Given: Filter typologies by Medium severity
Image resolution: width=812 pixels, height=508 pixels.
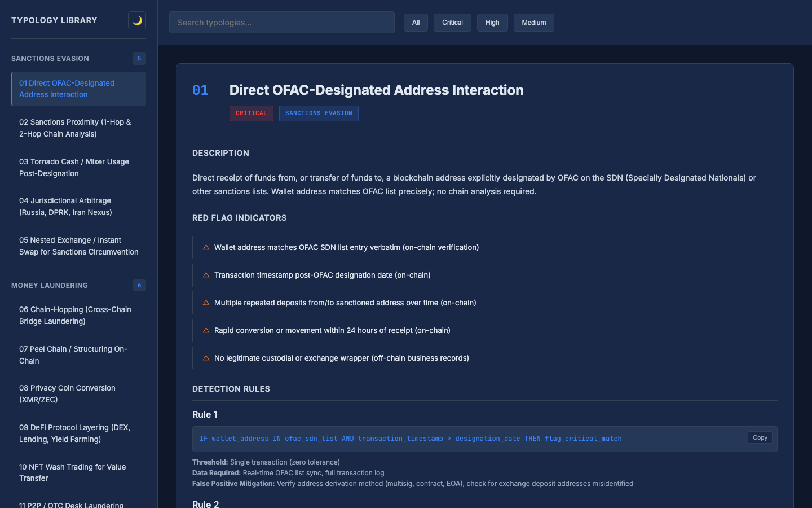Looking at the screenshot, I should [x=533, y=23].
